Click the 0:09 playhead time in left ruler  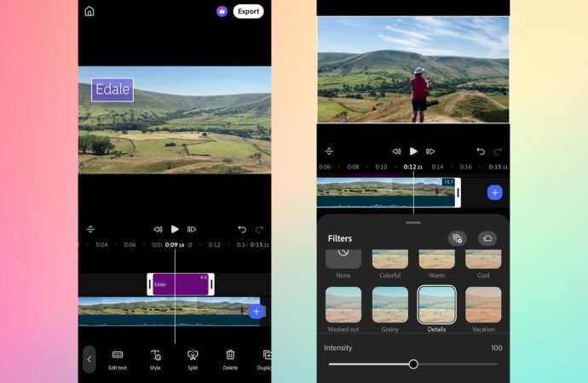(175, 245)
